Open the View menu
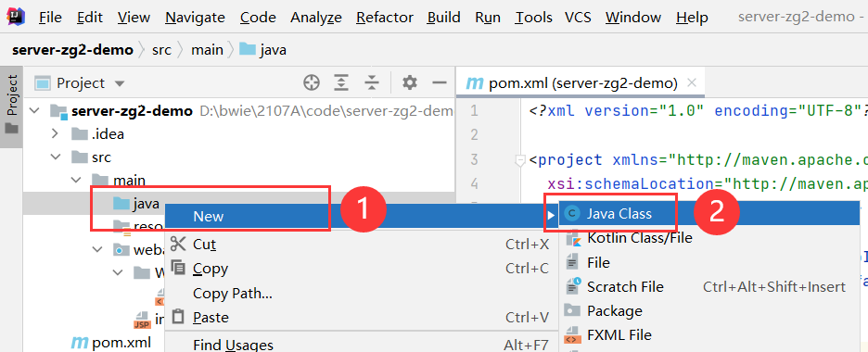Image resolution: width=868 pixels, height=352 pixels. 134,17
